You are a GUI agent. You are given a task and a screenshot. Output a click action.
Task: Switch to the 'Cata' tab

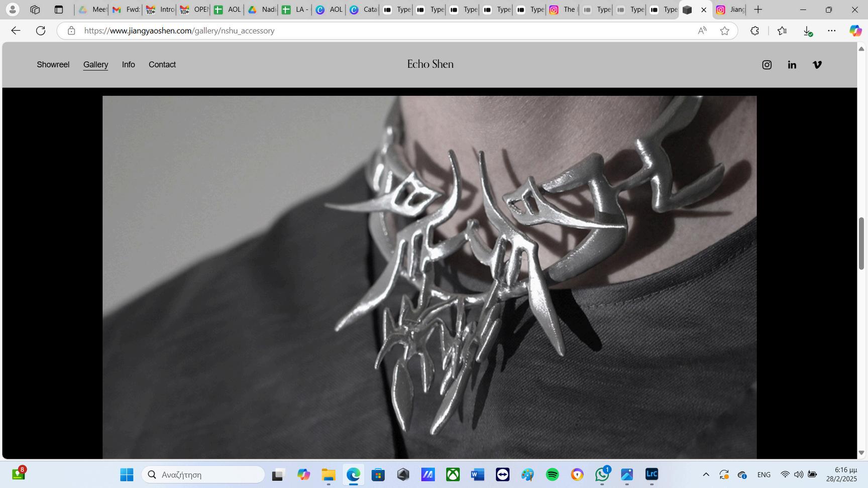point(363,10)
